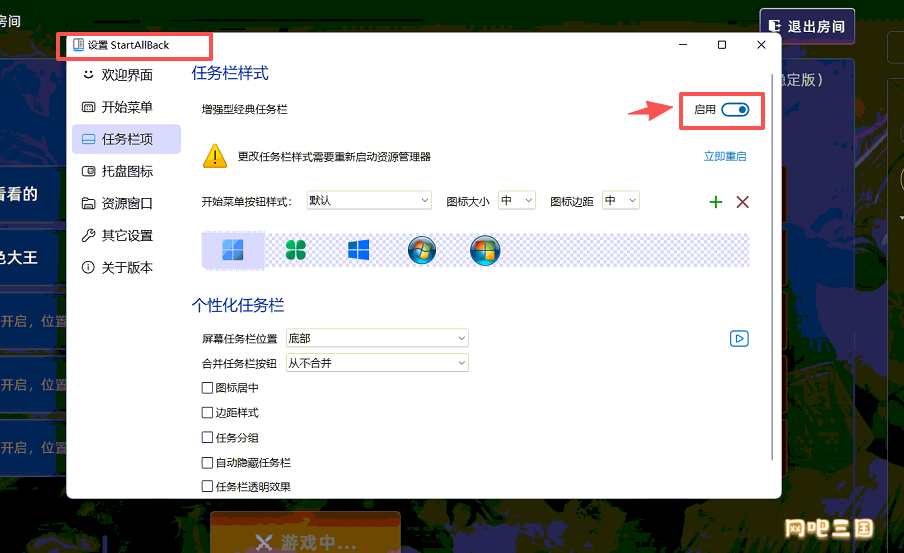Enable 任务栏透明效果 checkbox
The width and height of the screenshot is (904, 553).
[208, 487]
